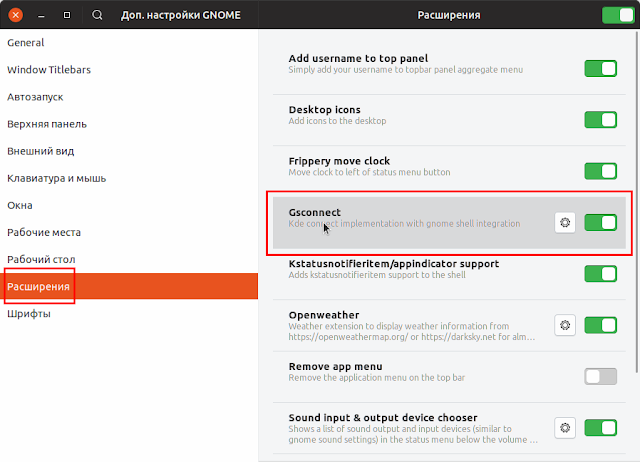Maximize the GNOME Tweaks window

(67, 15)
